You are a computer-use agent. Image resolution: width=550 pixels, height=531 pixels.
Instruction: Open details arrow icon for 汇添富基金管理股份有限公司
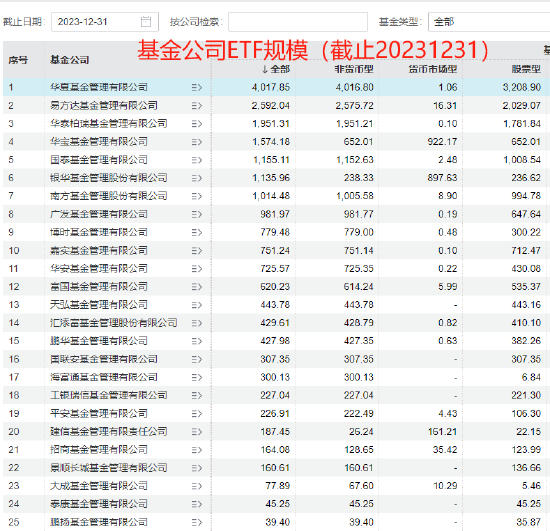pyautogui.click(x=197, y=323)
